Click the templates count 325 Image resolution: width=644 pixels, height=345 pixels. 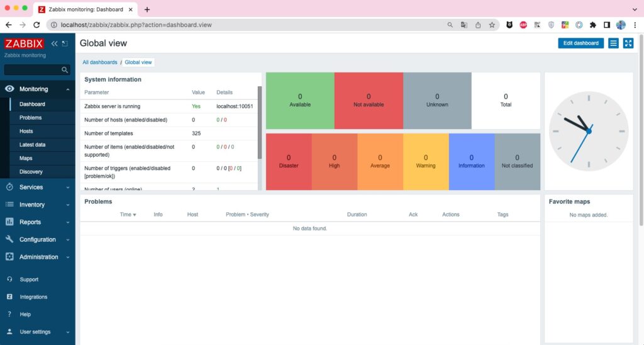[x=196, y=133]
